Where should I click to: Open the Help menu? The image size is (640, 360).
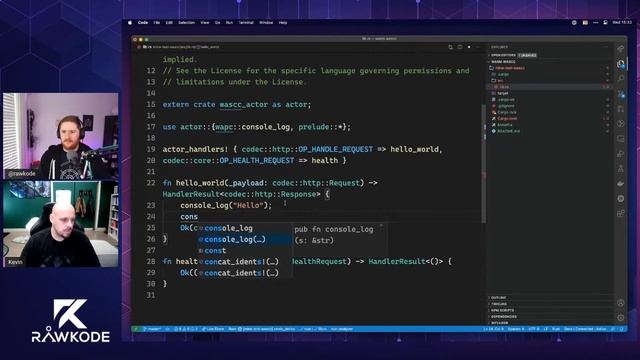coord(283,23)
